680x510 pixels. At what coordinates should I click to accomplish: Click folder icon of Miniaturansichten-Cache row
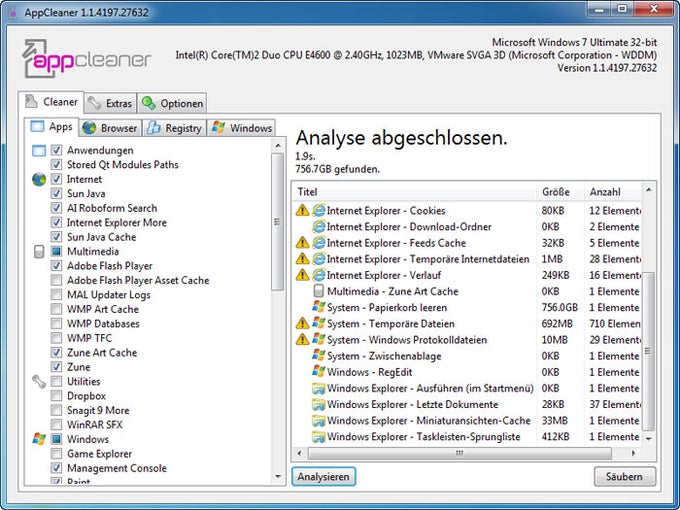pyautogui.click(x=319, y=420)
